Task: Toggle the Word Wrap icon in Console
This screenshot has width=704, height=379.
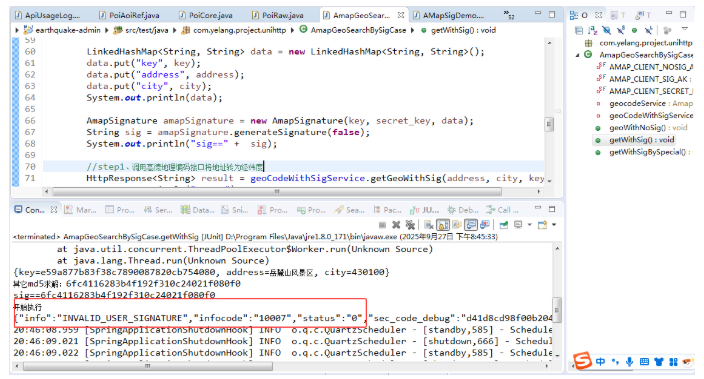Action: pyautogui.click(x=457, y=225)
